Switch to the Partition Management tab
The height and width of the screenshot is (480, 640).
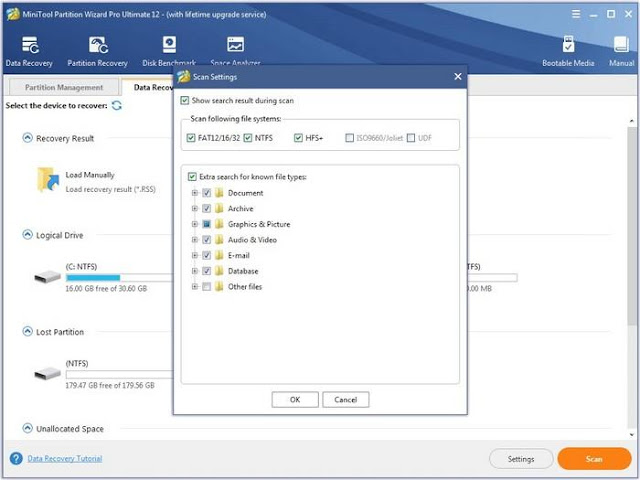coord(64,87)
